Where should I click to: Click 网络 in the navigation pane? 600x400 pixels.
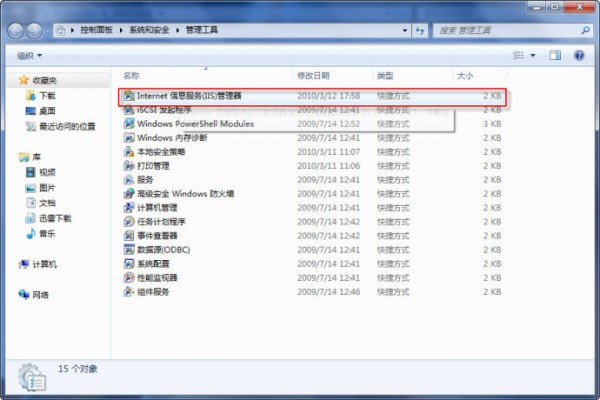[x=41, y=295]
